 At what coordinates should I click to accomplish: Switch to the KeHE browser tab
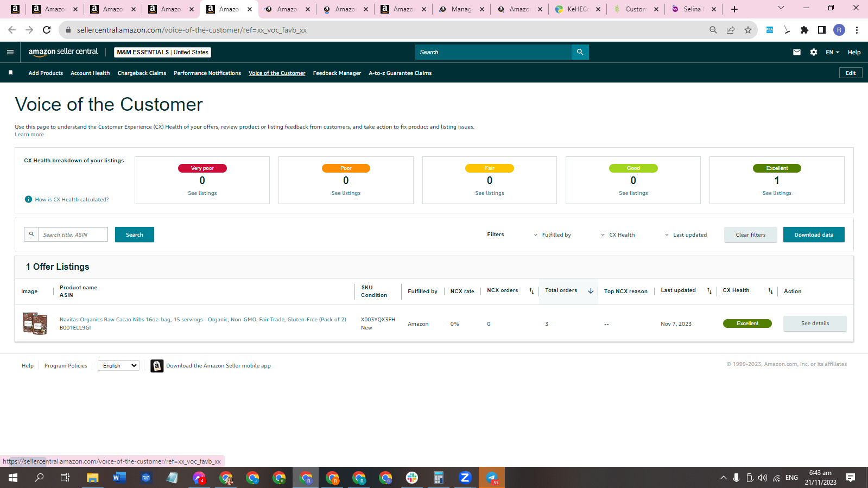pyautogui.click(x=578, y=9)
